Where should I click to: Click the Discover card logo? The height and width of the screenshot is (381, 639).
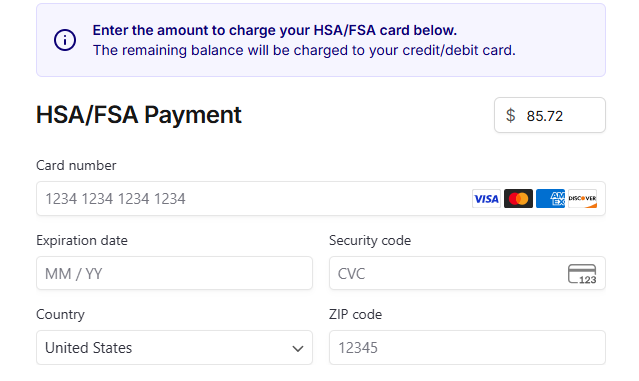582,198
